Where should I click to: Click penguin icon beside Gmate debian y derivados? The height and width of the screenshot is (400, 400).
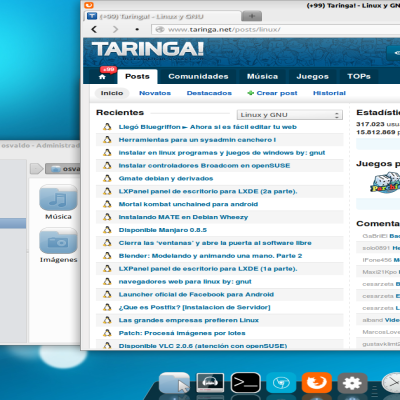[x=107, y=178]
